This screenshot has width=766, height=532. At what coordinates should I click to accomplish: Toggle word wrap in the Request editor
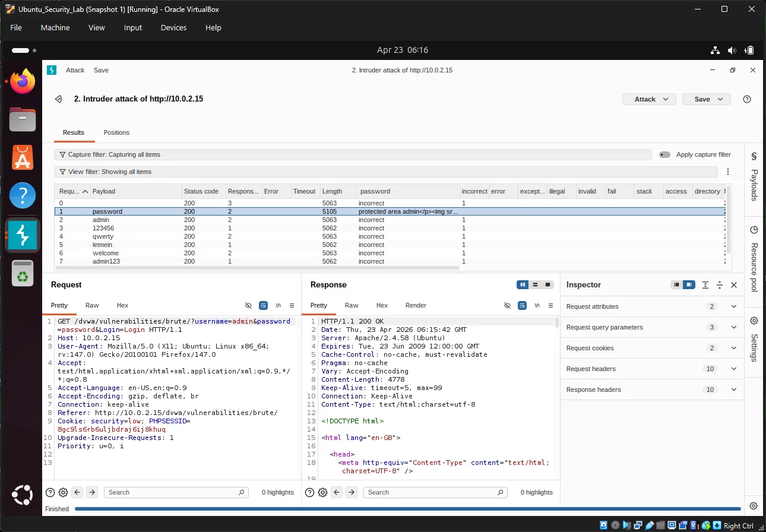(x=263, y=305)
